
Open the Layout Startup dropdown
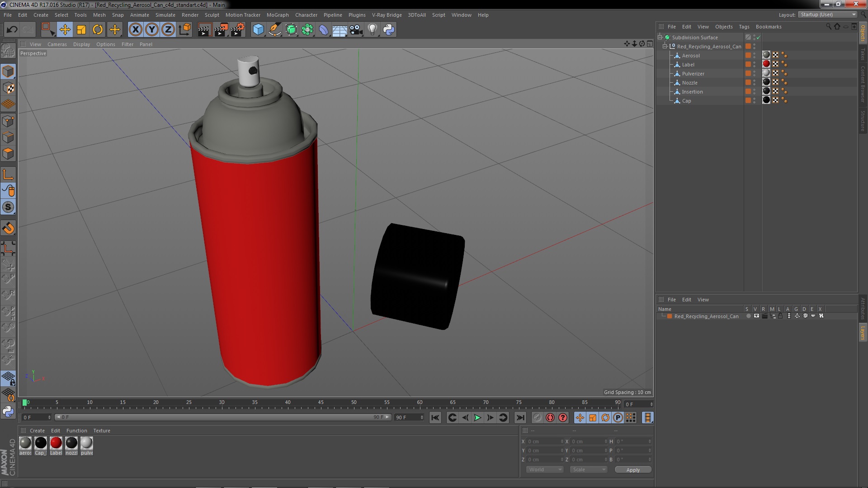[x=827, y=15]
